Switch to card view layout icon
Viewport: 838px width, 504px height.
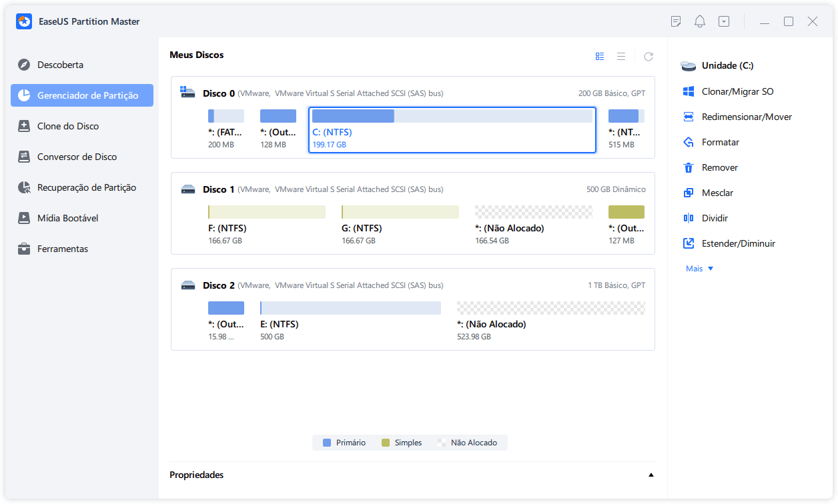(x=600, y=57)
